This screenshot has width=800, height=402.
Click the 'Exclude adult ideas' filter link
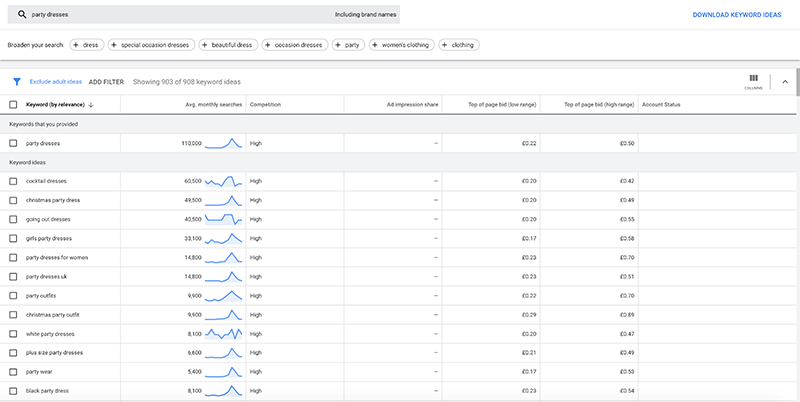coord(56,82)
